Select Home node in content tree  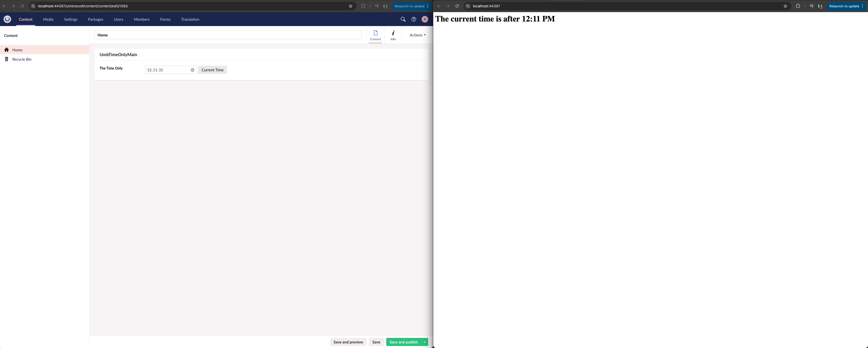point(17,50)
